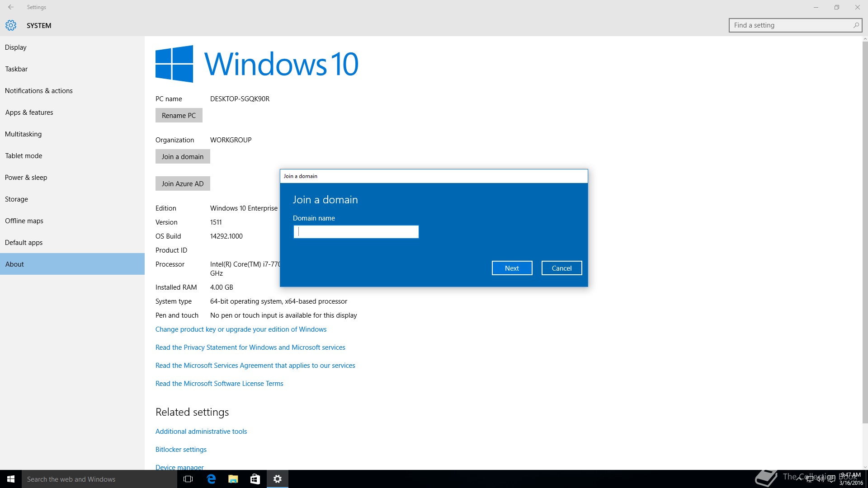Cancel the Join a domain dialog
Viewport: 868px width, 488px height.
(x=561, y=268)
